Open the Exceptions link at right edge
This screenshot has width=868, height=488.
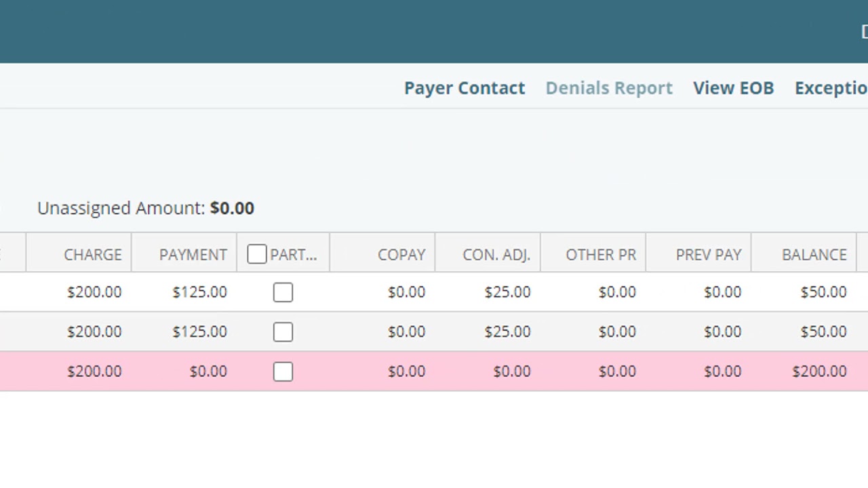[x=831, y=88]
